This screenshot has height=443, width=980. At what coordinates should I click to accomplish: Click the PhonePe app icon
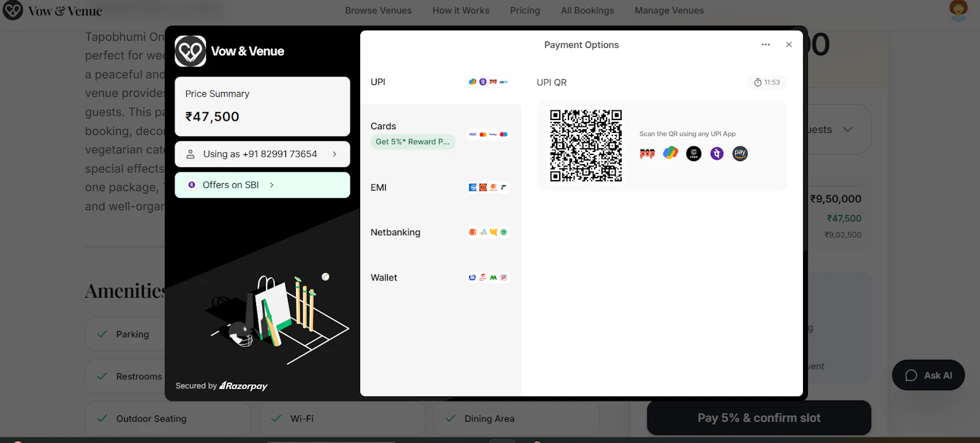717,153
